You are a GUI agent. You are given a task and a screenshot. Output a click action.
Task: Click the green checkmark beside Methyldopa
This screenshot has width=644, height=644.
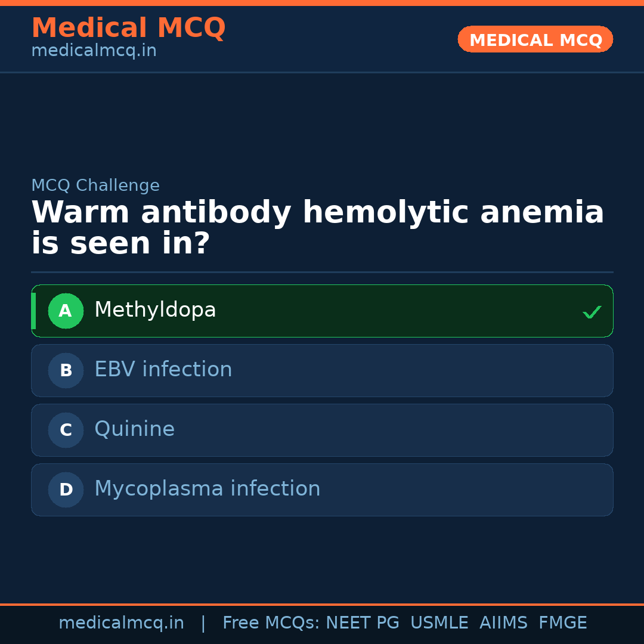click(x=592, y=312)
